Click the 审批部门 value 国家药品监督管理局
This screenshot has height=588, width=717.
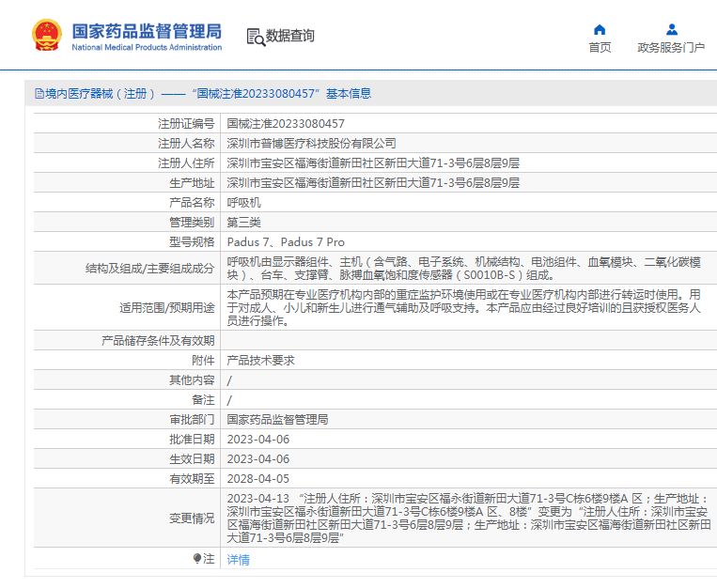tap(277, 419)
